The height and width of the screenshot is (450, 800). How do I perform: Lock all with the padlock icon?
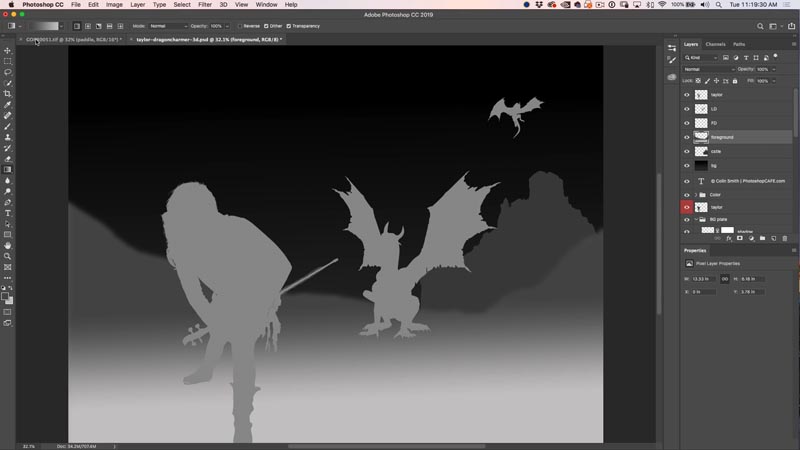tap(735, 81)
